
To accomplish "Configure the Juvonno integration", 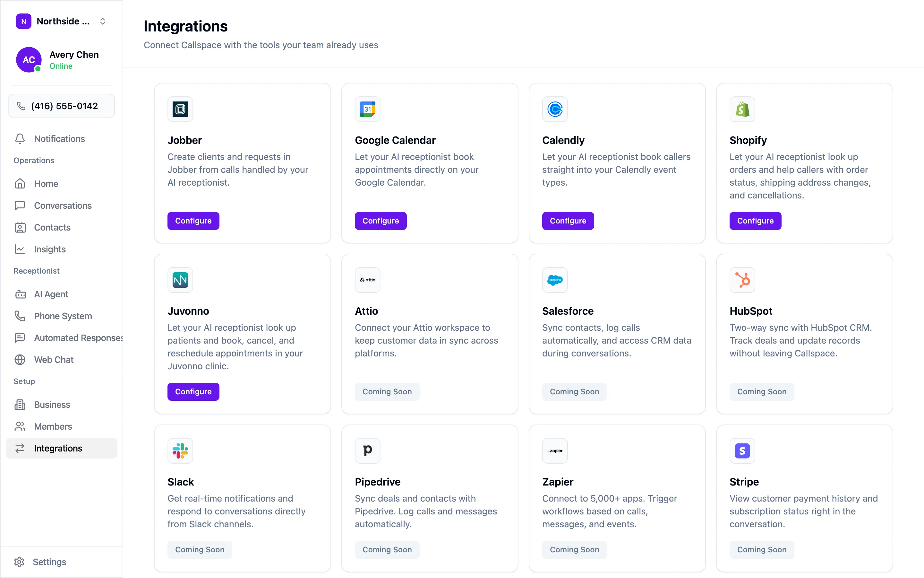I will pos(193,392).
